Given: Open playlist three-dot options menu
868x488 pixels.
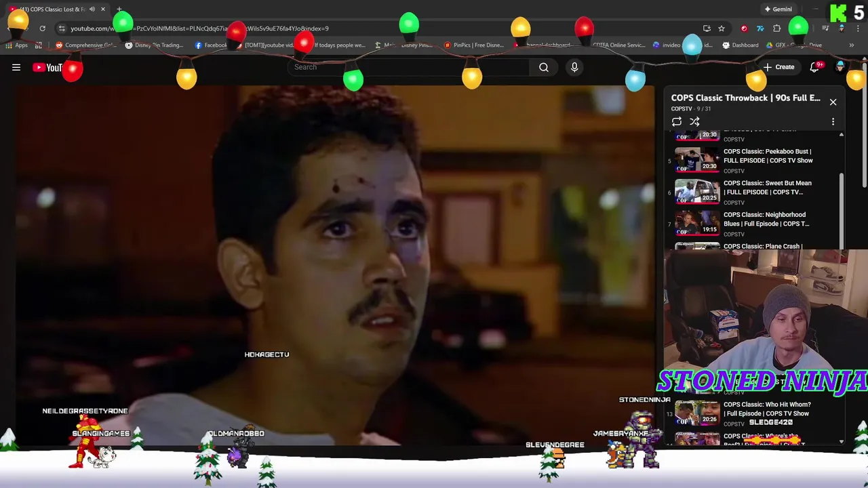Looking at the screenshot, I should pos(833,122).
